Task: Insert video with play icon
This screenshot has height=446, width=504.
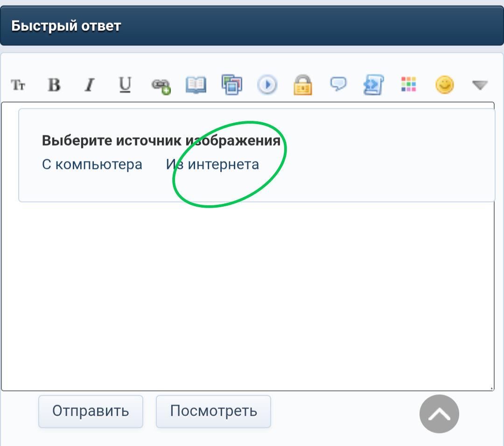Action: tap(267, 85)
